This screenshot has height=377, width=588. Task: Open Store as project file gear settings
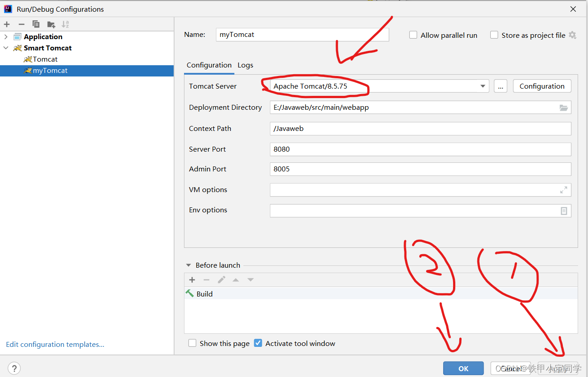pyautogui.click(x=572, y=35)
